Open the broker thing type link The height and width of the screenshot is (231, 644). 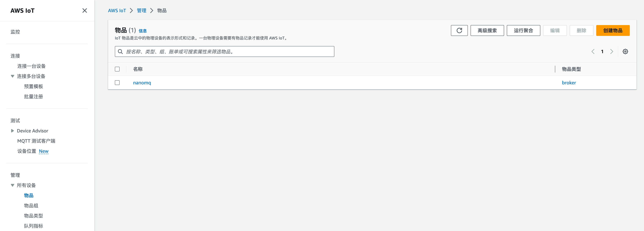(x=569, y=82)
